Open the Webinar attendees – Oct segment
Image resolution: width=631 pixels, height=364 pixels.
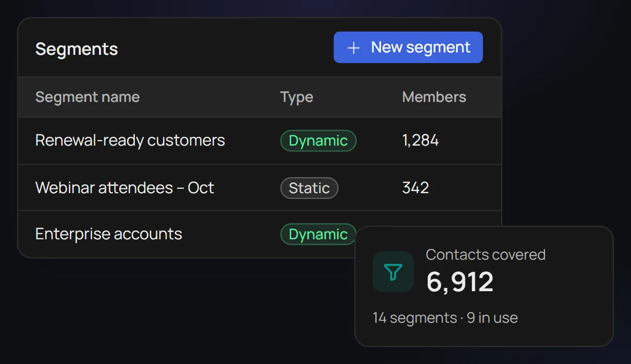125,188
